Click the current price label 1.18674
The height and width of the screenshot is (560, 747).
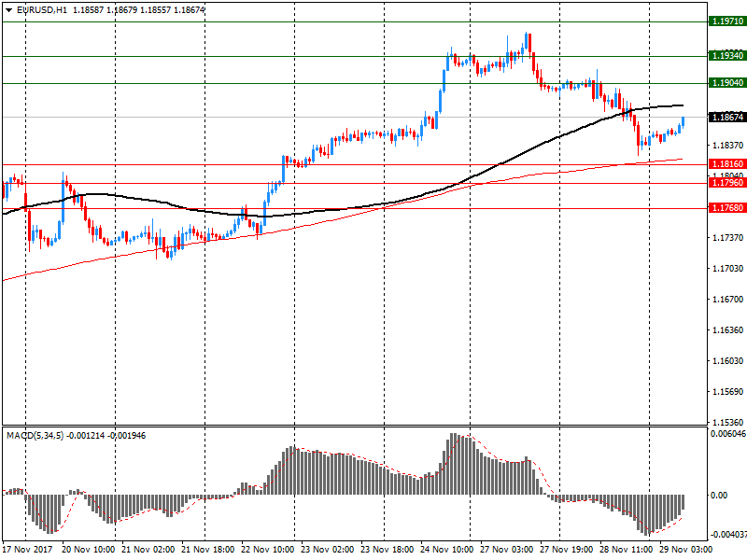[727, 118]
